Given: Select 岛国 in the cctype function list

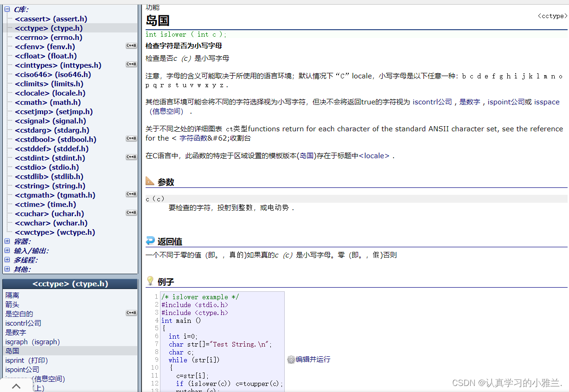Looking at the screenshot, I should pos(12,351).
